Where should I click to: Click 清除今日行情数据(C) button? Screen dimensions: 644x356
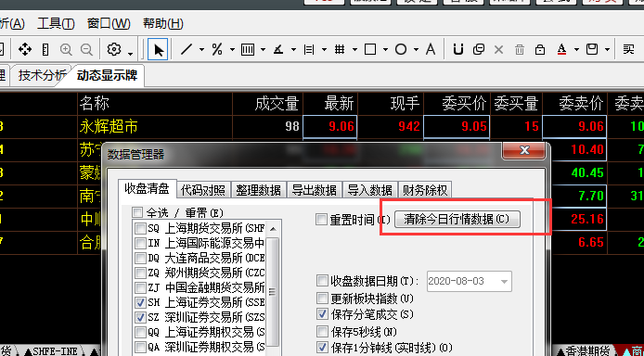point(457,219)
